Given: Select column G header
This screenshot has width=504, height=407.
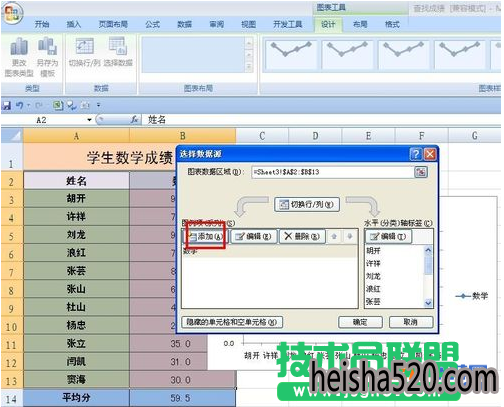Looking at the screenshot, I should (475, 136).
